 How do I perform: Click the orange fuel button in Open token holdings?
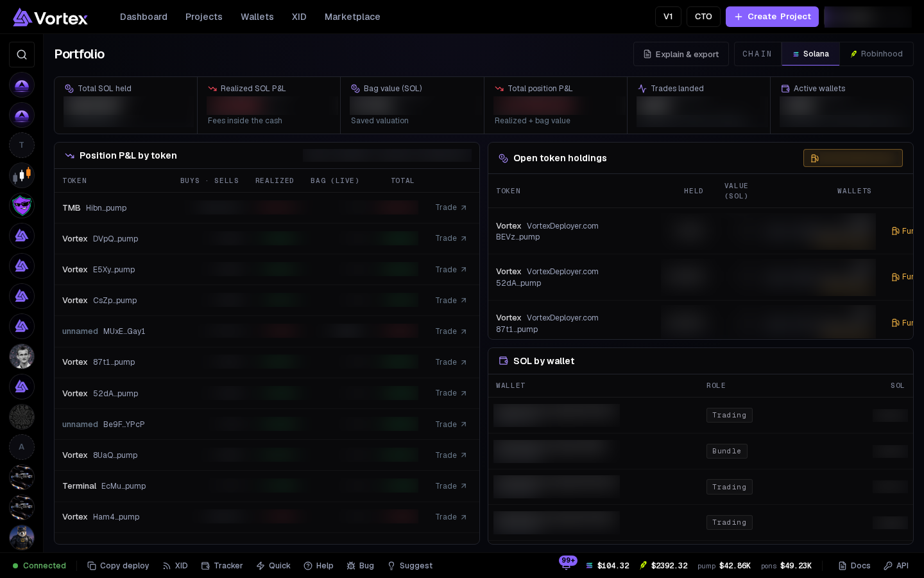[853, 158]
